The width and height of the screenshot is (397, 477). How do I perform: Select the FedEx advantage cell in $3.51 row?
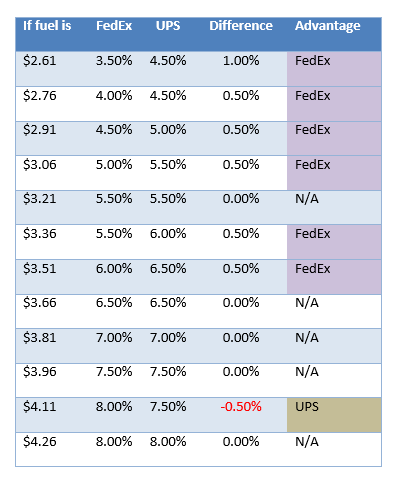334,277
